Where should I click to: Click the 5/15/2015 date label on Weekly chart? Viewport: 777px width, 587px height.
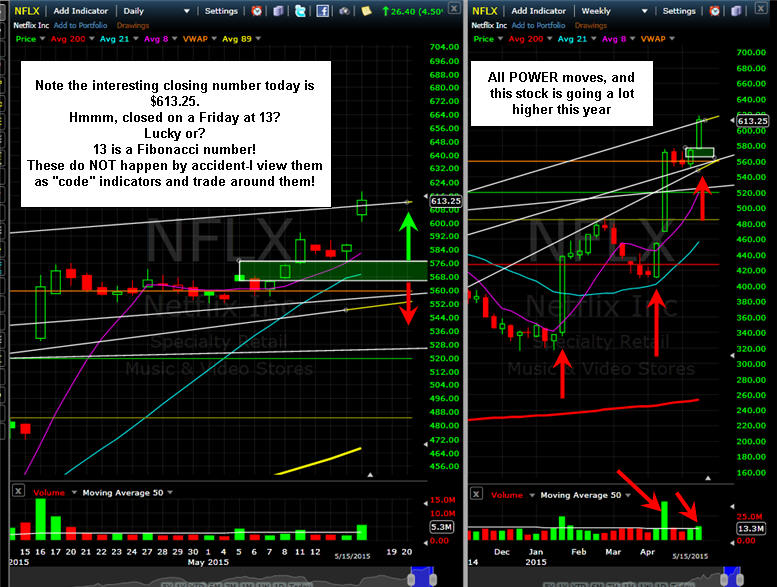[690, 556]
